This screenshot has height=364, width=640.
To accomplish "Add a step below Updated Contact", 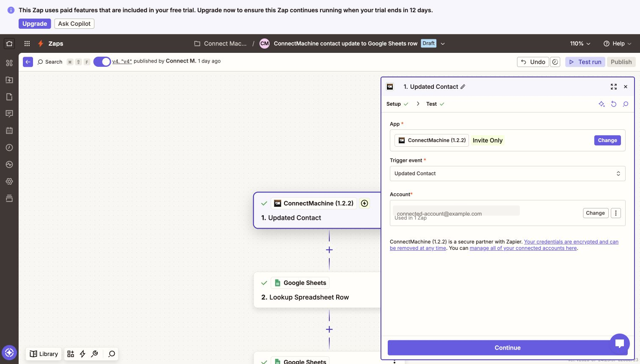I will pyautogui.click(x=329, y=250).
